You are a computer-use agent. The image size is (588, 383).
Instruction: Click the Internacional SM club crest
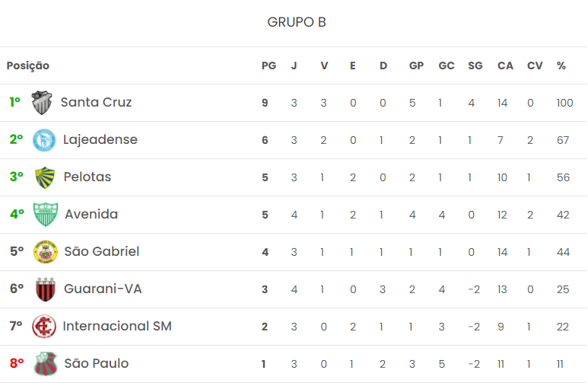click(44, 327)
